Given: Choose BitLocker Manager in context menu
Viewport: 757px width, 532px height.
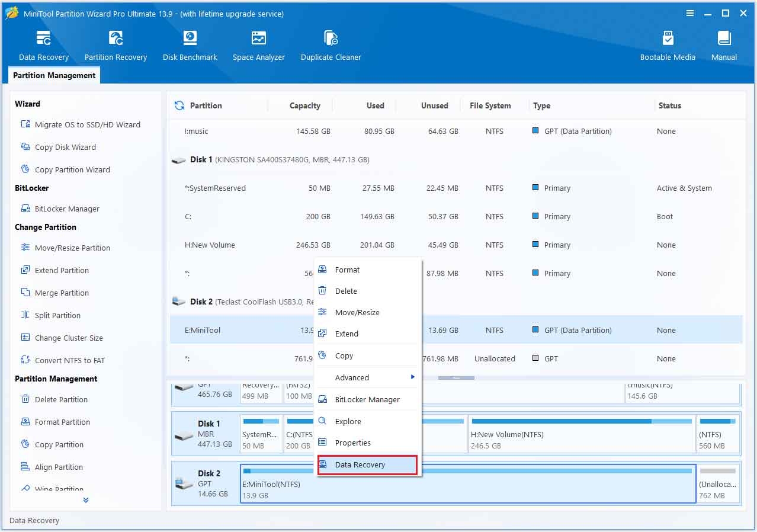Looking at the screenshot, I should pyautogui.click(x=367, y=399).
